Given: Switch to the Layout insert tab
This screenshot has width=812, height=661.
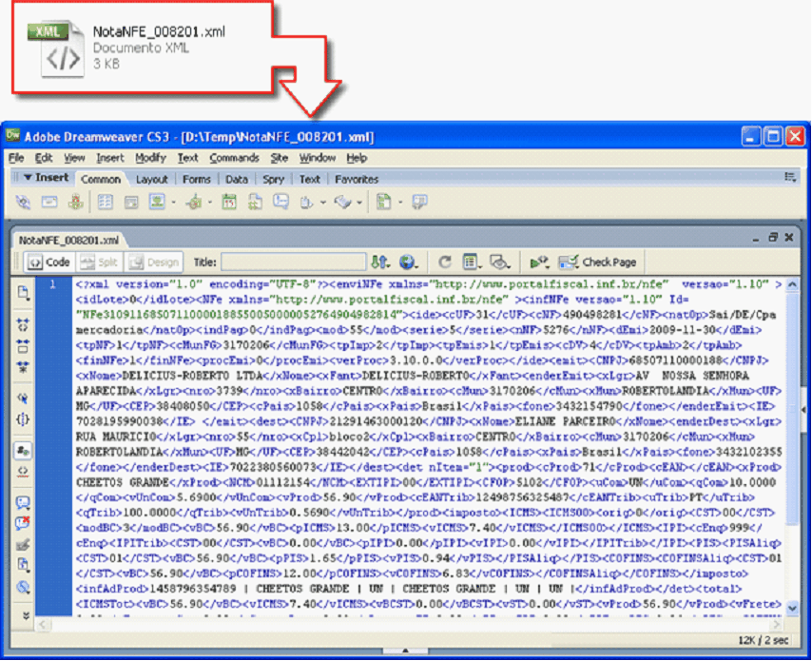Looking at the screenshot, I should (x=152, y=179).
